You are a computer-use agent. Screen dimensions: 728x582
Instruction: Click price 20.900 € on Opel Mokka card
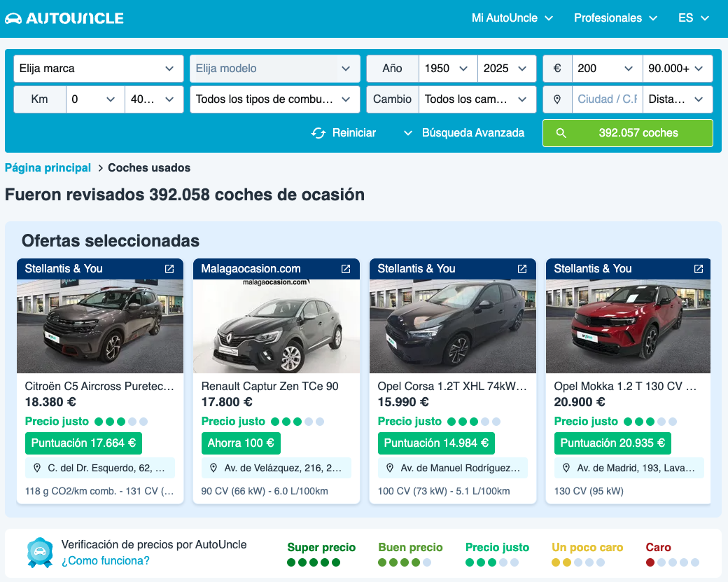[x=580, y=402]
